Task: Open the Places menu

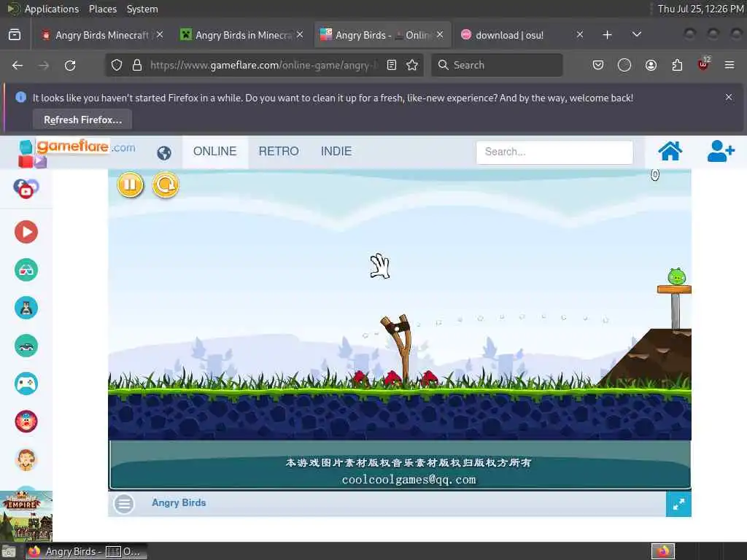Action: click(x=103, y=9)
